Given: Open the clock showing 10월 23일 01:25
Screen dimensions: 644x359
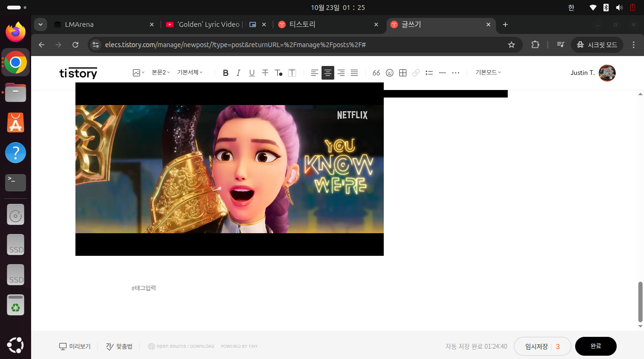Looking at the screenshot, I should tap(338, 8).
